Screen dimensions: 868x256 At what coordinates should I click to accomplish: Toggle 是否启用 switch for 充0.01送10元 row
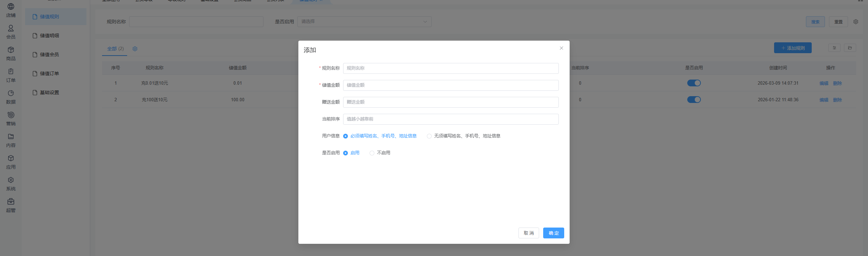694,83
